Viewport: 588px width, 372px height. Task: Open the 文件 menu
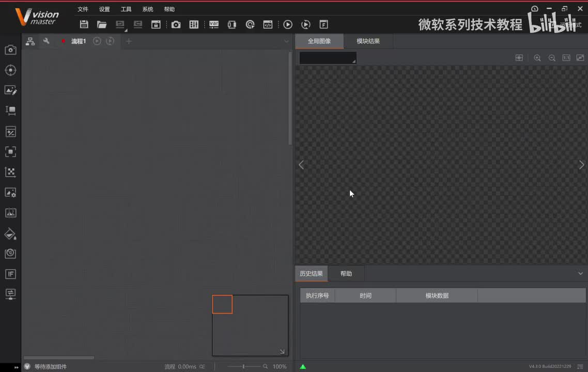coord(83,9)
